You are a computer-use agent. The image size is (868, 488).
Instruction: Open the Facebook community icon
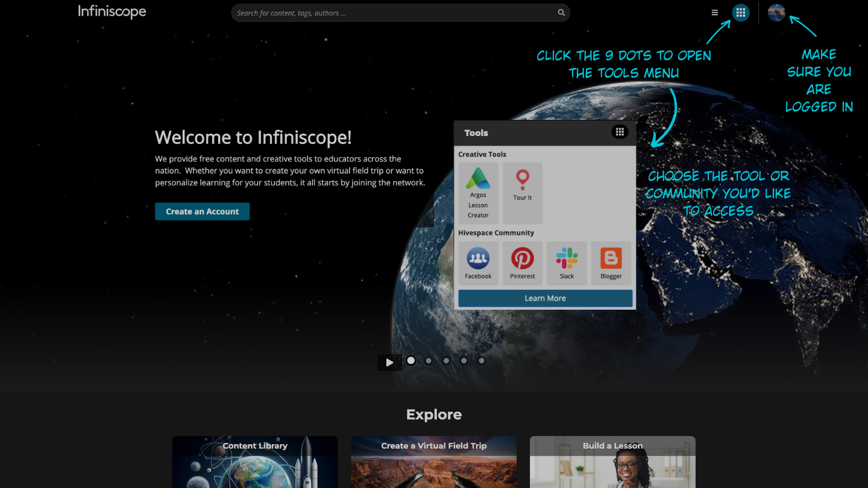(x=479, y=263)
